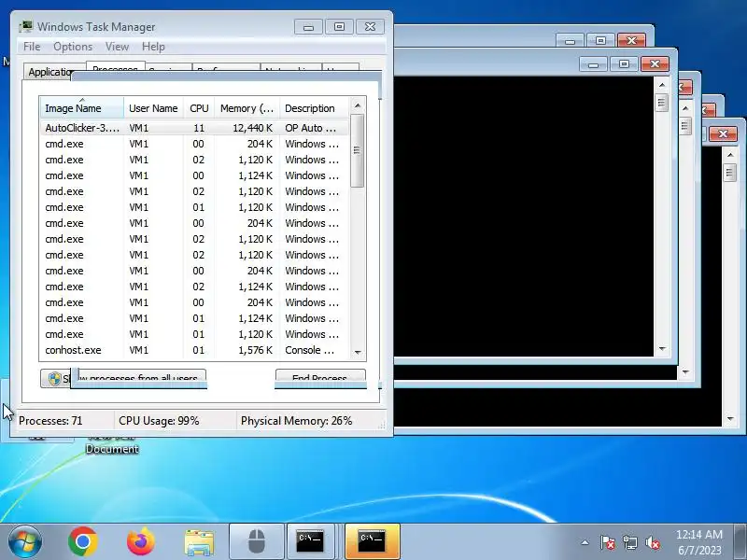Select the first command prompt taskbar button

pos(311,541)
